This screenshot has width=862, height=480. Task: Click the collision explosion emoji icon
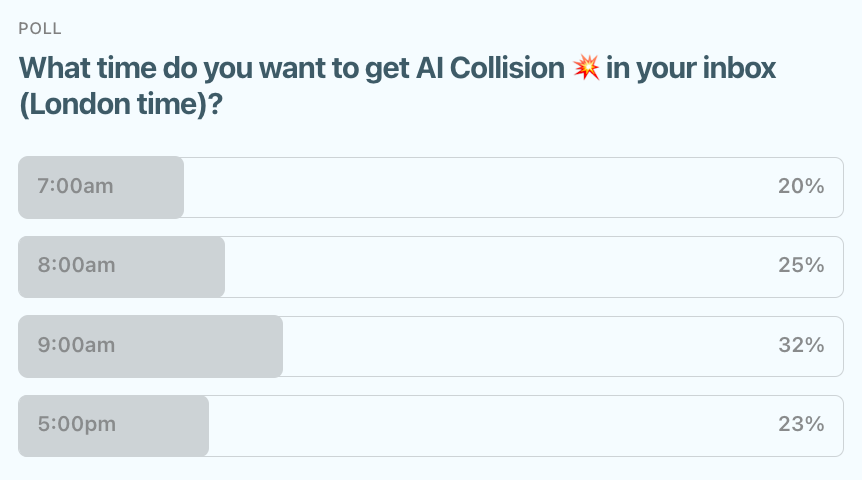pyautogui.click(x=587, y=69)
